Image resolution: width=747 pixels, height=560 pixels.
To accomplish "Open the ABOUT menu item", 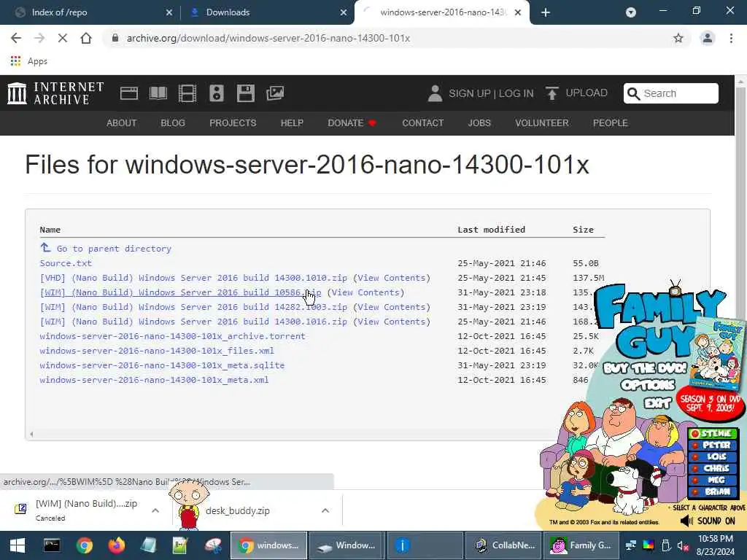I will click(122, 122).
